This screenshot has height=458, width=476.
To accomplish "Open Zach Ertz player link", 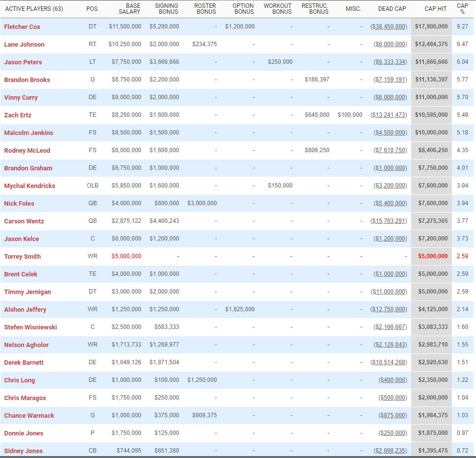I will (18, 115).
